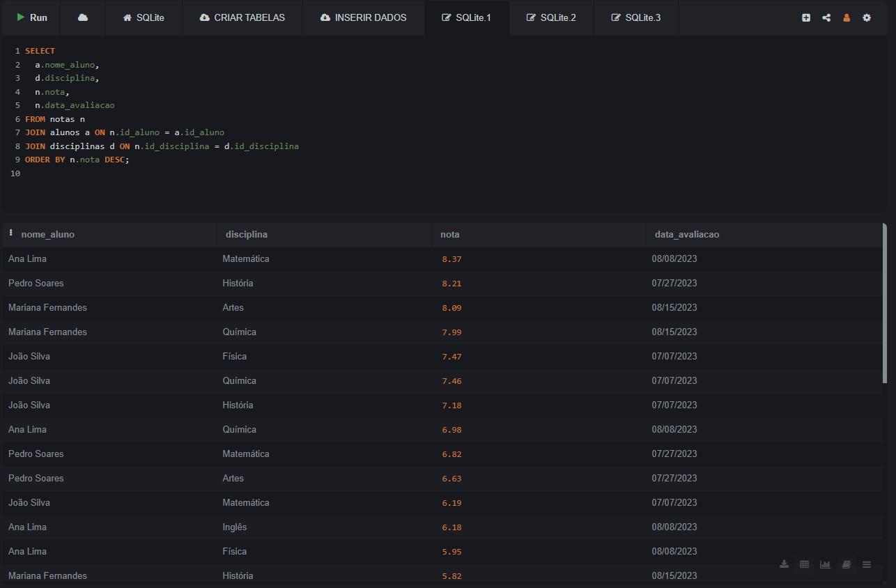Select the nota value 6.98
Image resolution: width=896 pixels, height=588 pixels.
coord(451,430)
